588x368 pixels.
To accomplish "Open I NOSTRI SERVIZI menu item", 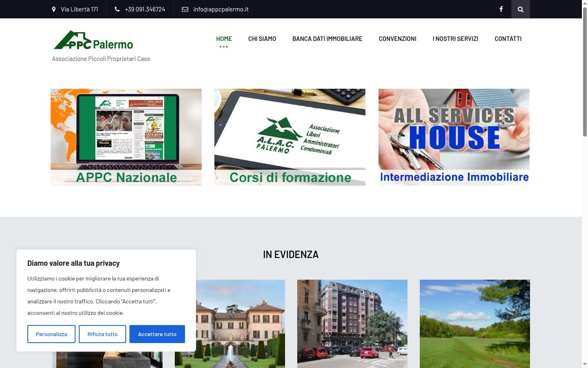I will click(455, 38).
